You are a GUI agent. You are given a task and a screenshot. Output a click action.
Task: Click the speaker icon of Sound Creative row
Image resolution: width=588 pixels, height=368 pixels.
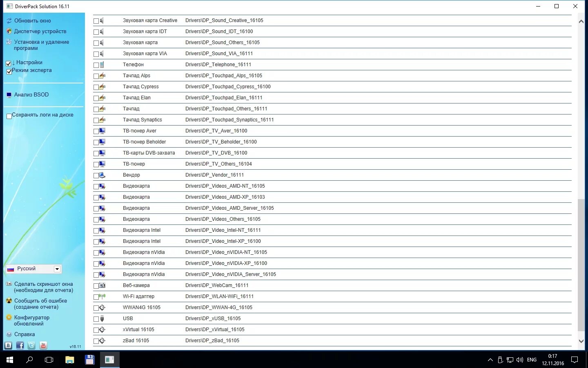(102, 20)
